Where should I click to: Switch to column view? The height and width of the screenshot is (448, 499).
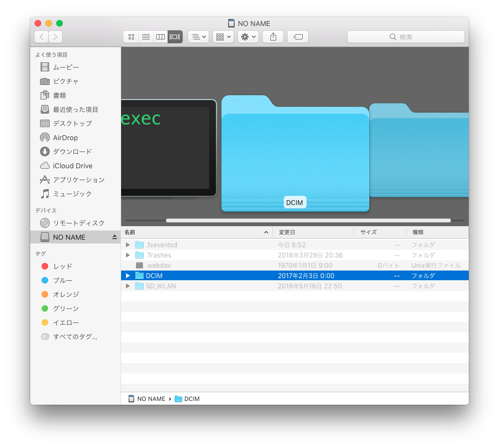point(161,37)
